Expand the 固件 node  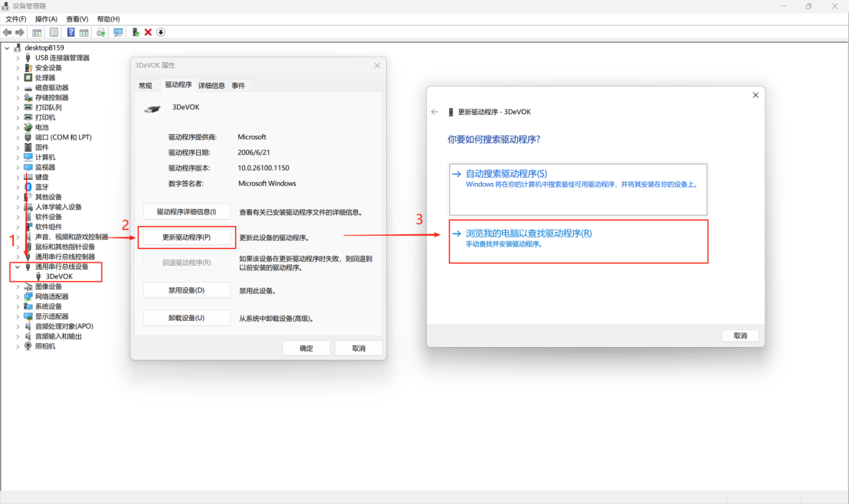[18, 147]
